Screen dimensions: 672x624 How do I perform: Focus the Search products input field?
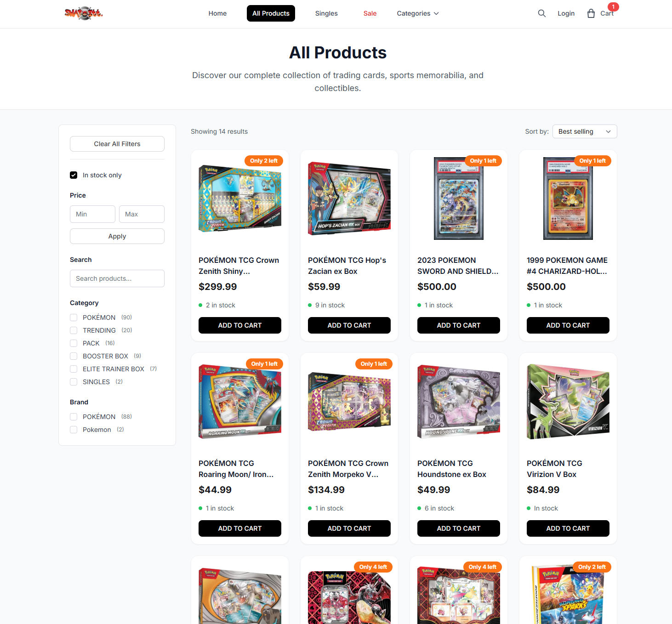(117, 278)
